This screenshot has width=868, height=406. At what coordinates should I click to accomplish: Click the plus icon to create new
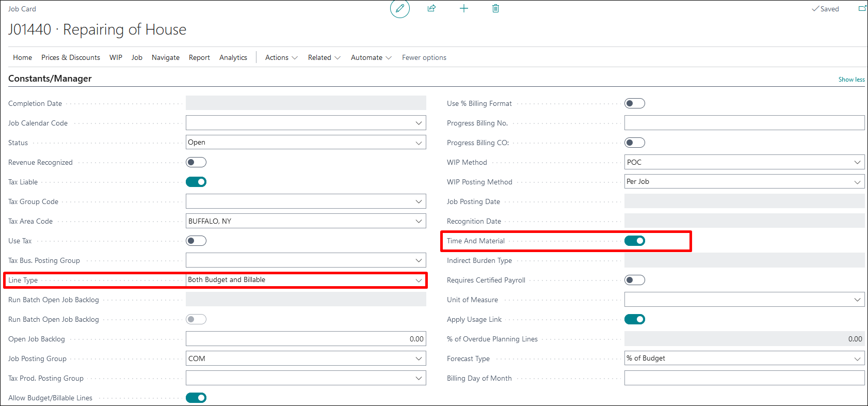463,8
